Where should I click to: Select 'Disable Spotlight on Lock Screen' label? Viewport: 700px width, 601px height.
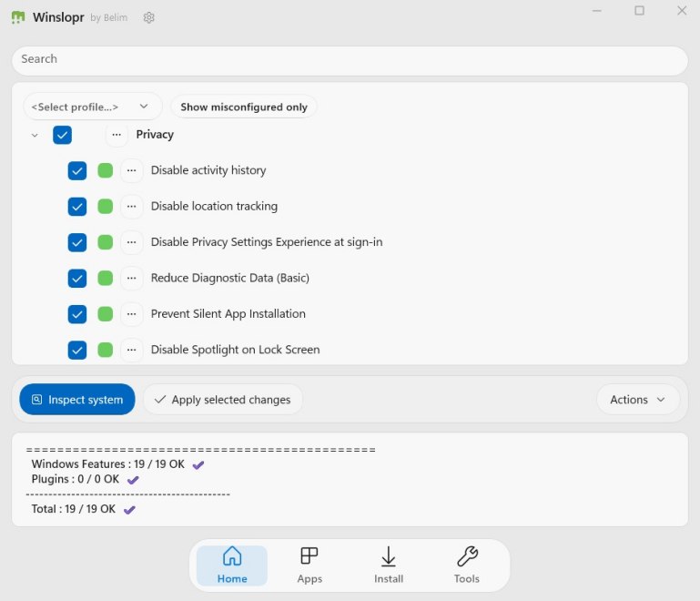click(x=235, y=349)
